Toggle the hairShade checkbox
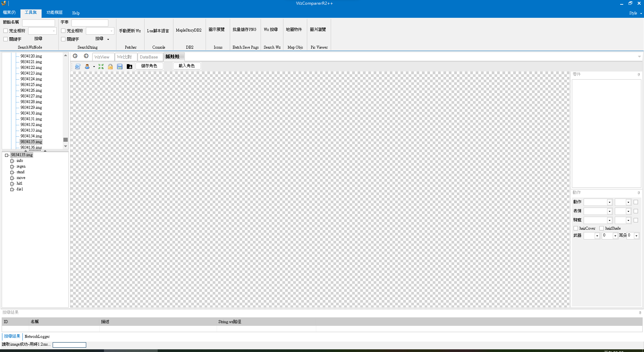Screen dimensions: 644x352 [602, 228]
